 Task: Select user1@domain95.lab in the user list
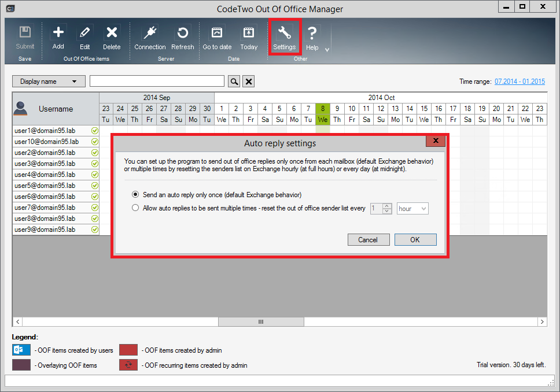coord(45,131)
